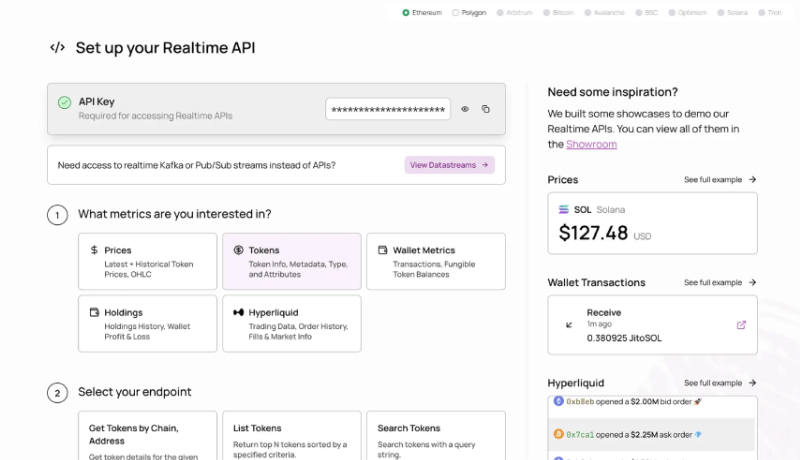Click the masked API key input field
This screenshot has width=800, height=460.
[x=387, y=109]
